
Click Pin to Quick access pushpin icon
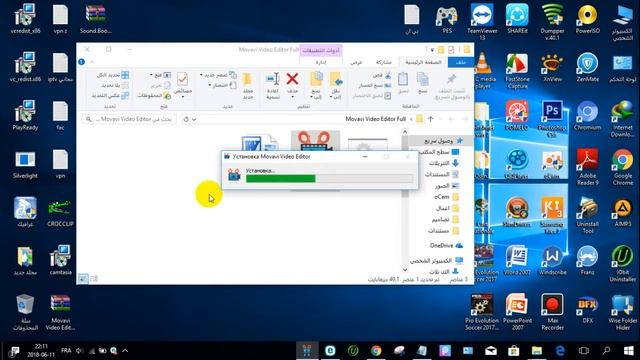click(x=451, y=79)
